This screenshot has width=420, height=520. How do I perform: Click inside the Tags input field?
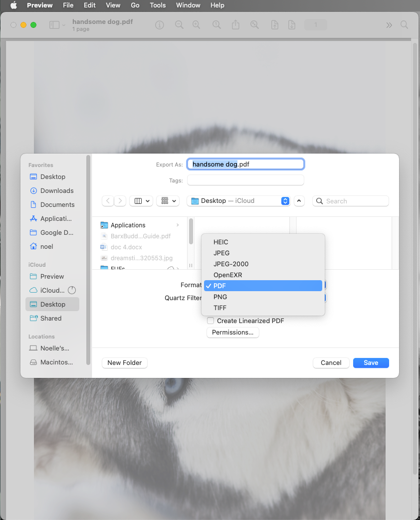pyautogui.click(x=245, y=180)
